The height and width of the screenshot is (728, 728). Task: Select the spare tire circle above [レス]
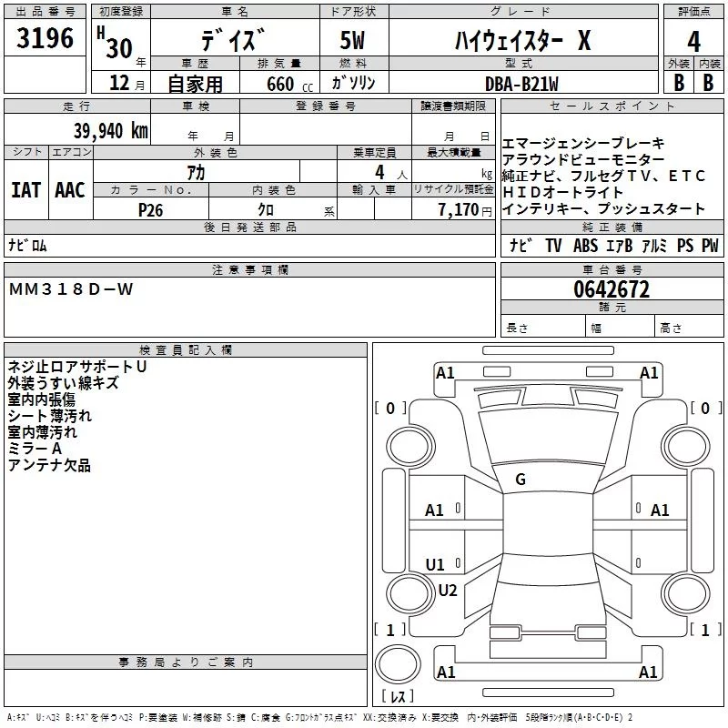[x=398, y=663]
